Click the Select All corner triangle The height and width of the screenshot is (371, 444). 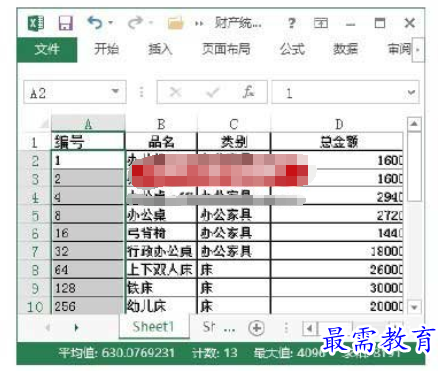[x=44, y=124]
